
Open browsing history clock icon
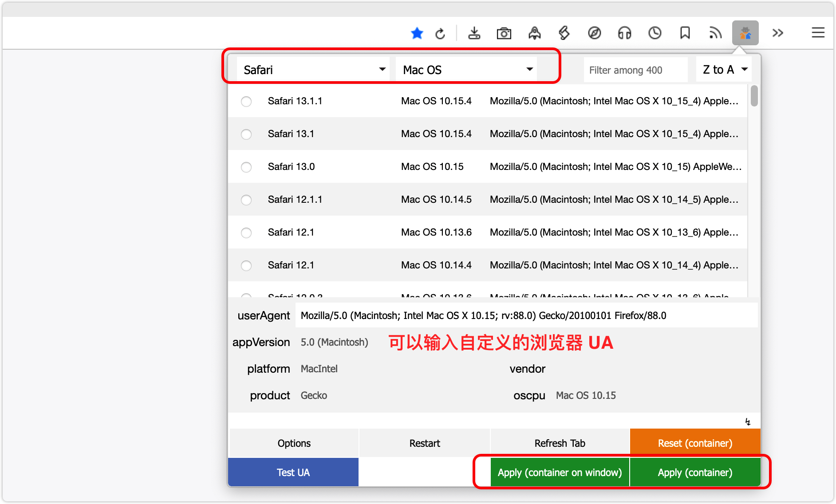[655, 33]
